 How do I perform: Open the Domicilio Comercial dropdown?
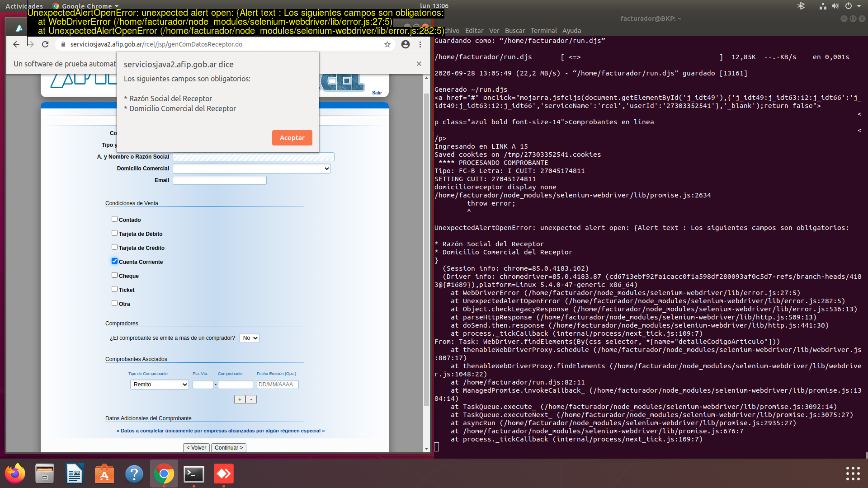(x=252, y=169)
